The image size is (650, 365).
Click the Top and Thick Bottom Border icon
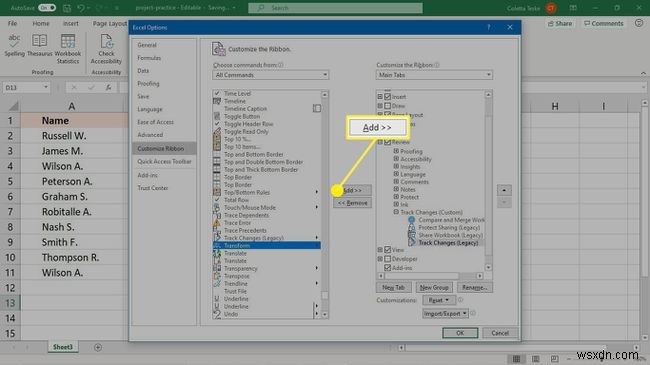217,170
